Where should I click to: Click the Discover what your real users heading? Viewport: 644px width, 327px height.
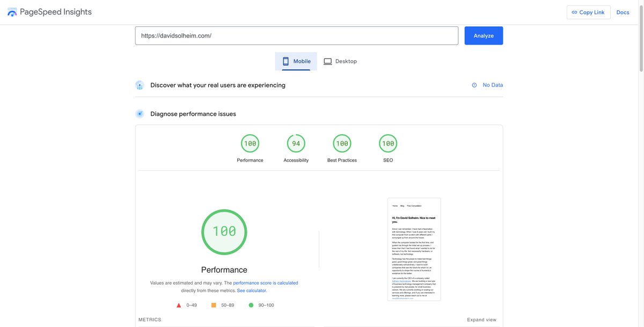[218, 85]
